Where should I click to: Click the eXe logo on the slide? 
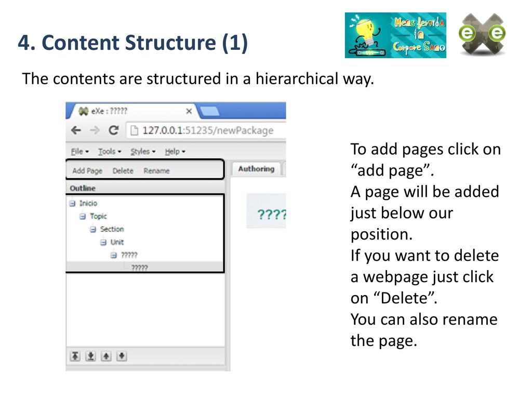(482, 34)
